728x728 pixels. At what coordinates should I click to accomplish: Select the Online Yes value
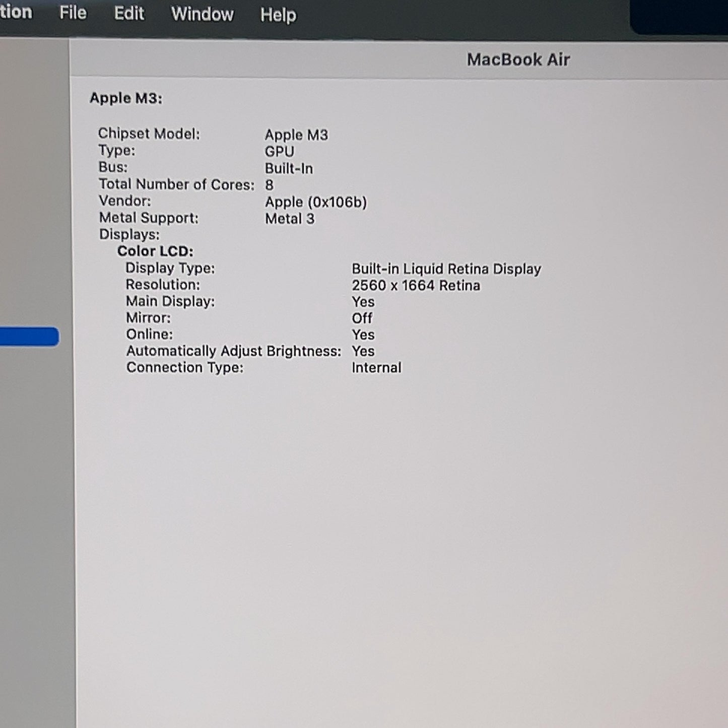point(363,335)
